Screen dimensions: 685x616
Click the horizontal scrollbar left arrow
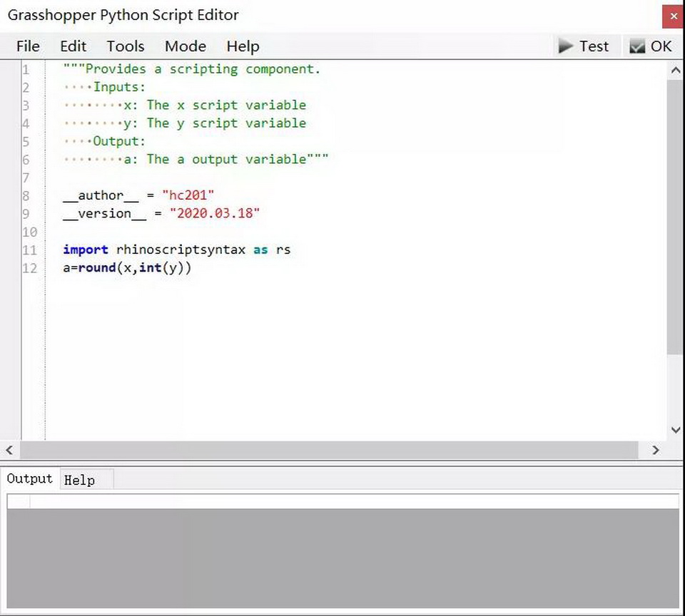(9, 450)
